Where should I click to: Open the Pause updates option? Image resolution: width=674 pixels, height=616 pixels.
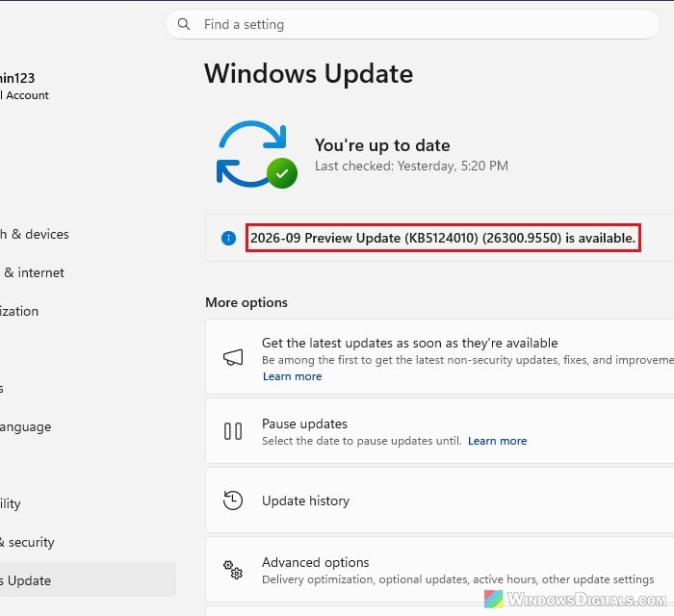point(440,431)
